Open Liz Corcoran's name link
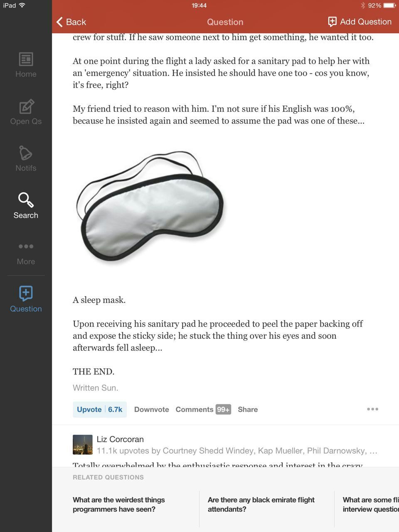This screenshot has width=399, height=532. pos(120,439)
